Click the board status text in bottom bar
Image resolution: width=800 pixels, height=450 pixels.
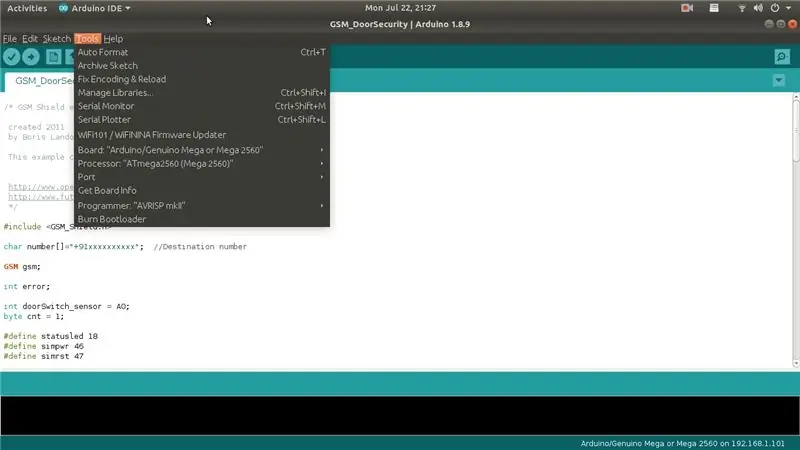click(x=682, y=443)
